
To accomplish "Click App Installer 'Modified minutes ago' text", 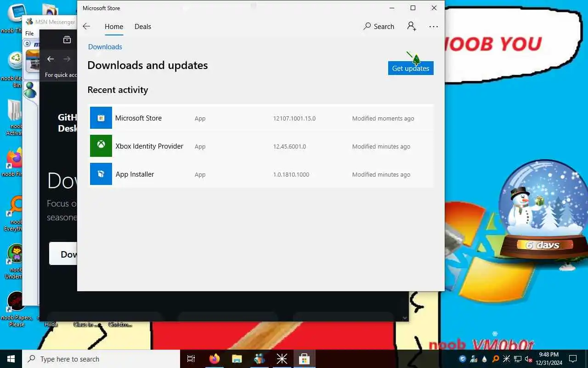I will coord(381,175).
